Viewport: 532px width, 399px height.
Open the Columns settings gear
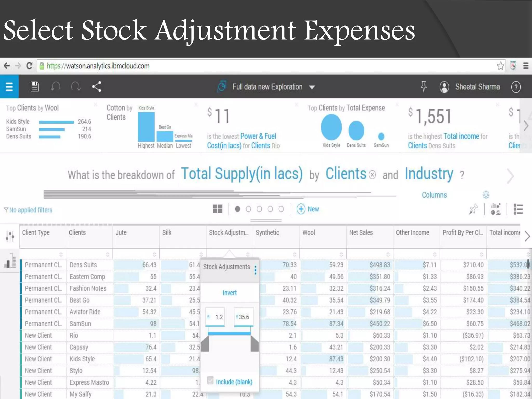486,195
